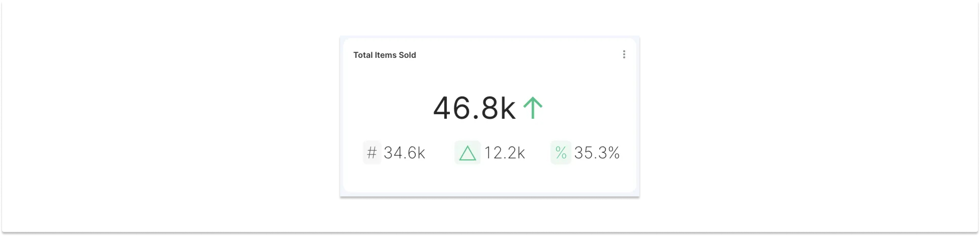Image resolution: width=980 pixels, height=236 pixels.
Task: Expand card options using vertical ellipsis
Action: coord(624,54)
